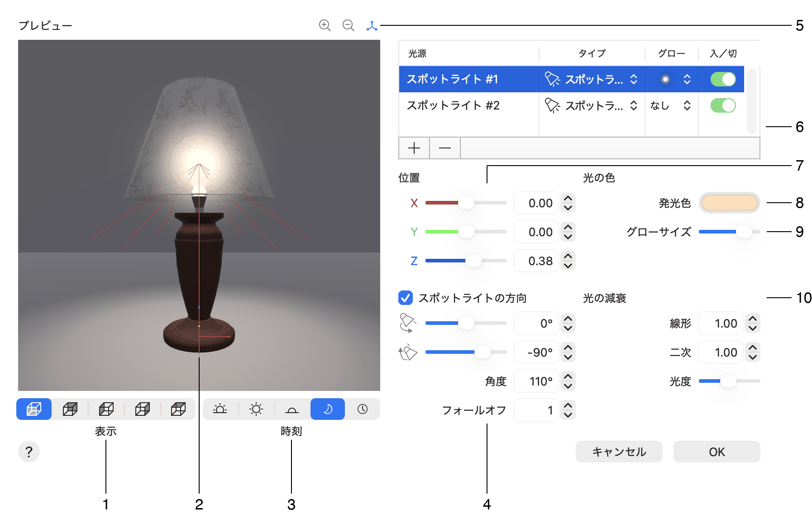The image size is (812, 514).
Task: Click the フォールオフ input field
Action: [536, 410]
